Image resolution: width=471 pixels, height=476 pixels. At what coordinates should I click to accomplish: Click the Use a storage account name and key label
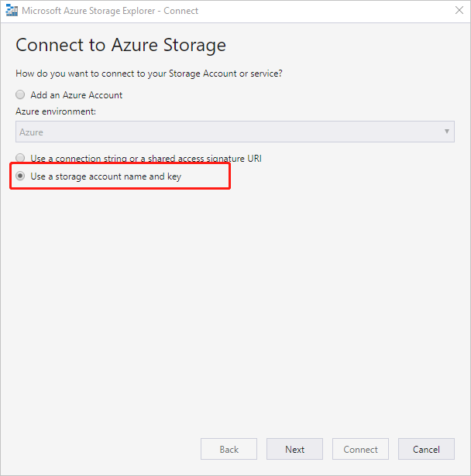pyautogui.click(x=105, y=176)
